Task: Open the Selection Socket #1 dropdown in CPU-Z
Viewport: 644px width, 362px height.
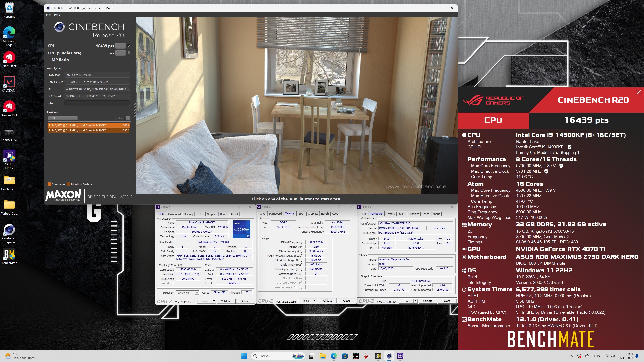Action: click(187, 293)
